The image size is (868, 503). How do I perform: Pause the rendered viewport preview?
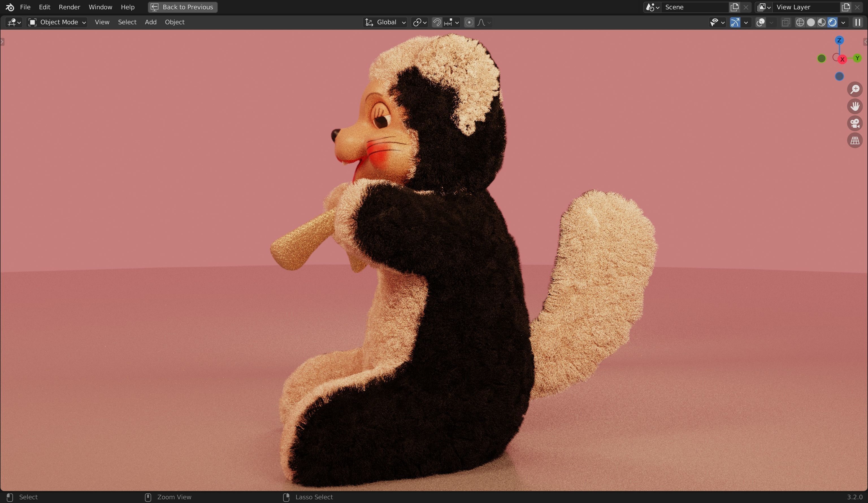click(858, 22)
